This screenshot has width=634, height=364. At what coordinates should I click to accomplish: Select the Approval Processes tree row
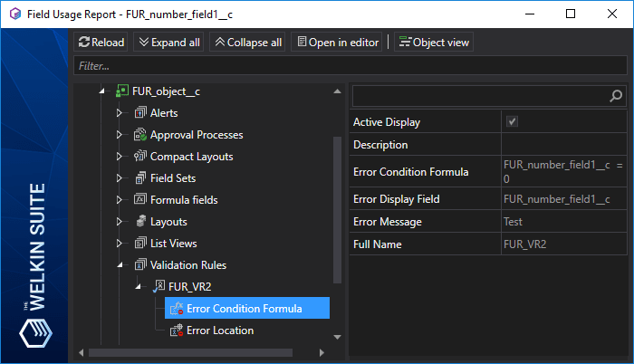point(197,135)
